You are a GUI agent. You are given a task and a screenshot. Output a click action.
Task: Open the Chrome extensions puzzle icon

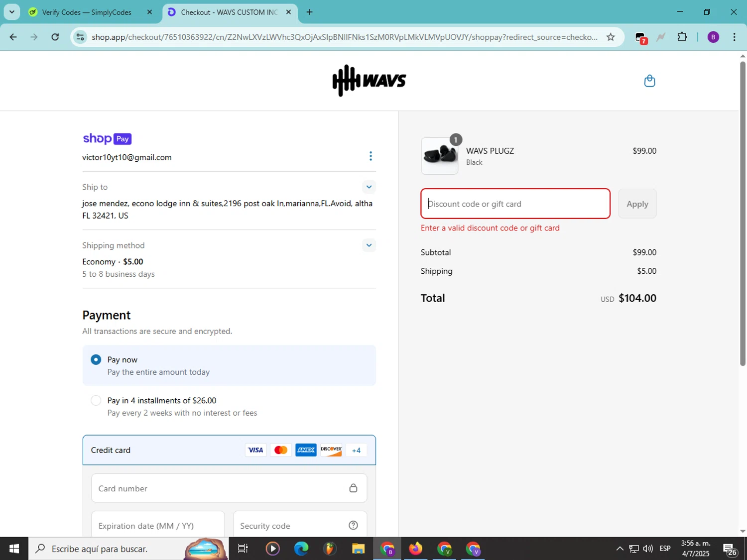point(682,37)
